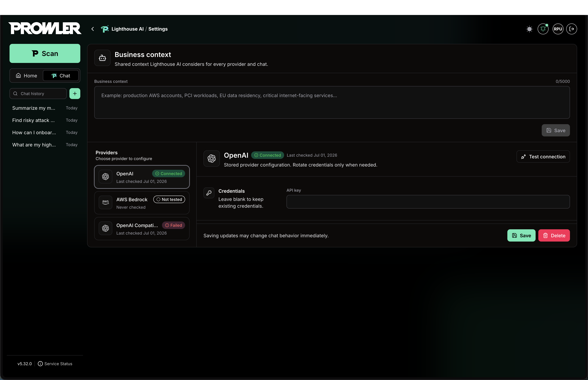Click Connected badge in OpenAI detail header

(x=267, y=155)
